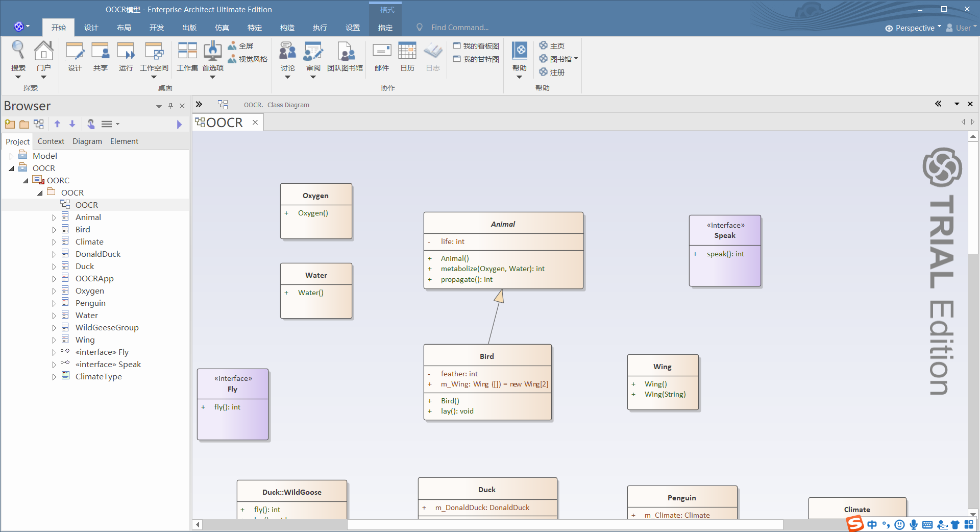Image resolution: width=980 pixels, height=532 pixels.
Task: Toggle 全屏 full screen mode
Action: coord(245,45)
